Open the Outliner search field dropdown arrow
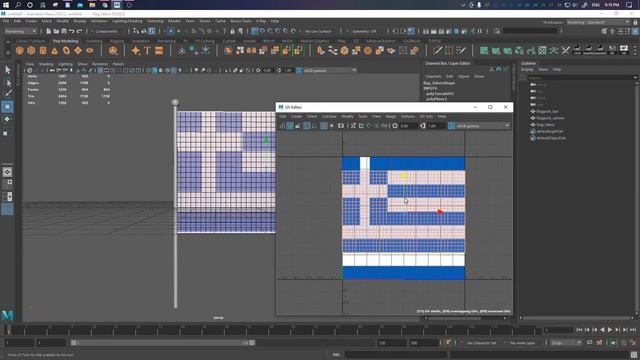The image size is (640, 360). coord(635,78)
